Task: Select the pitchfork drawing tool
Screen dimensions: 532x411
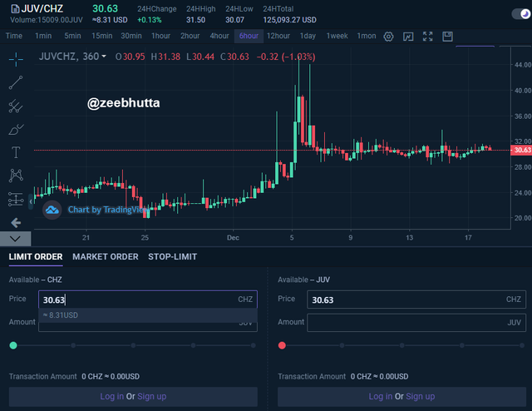Action: 16,106
